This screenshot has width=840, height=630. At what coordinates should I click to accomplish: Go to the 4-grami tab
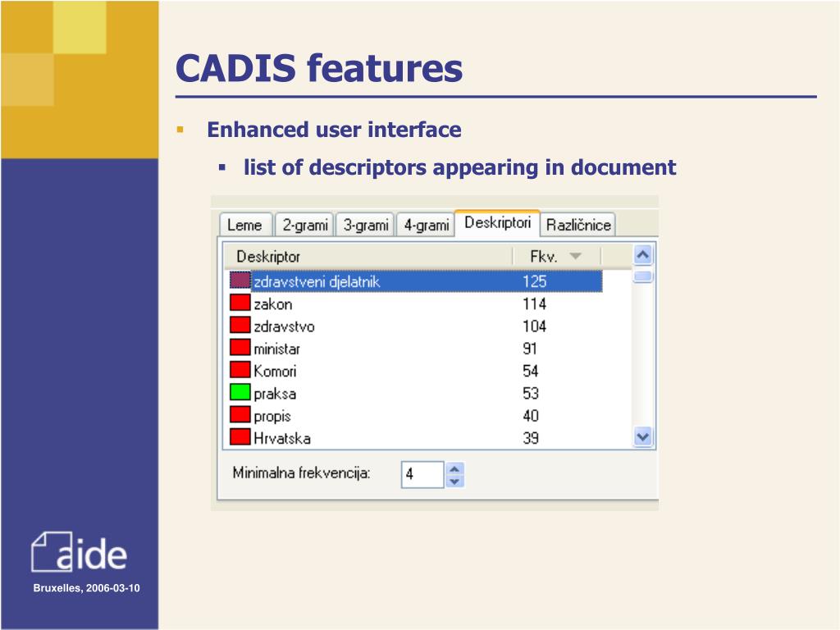coord(426,225)
